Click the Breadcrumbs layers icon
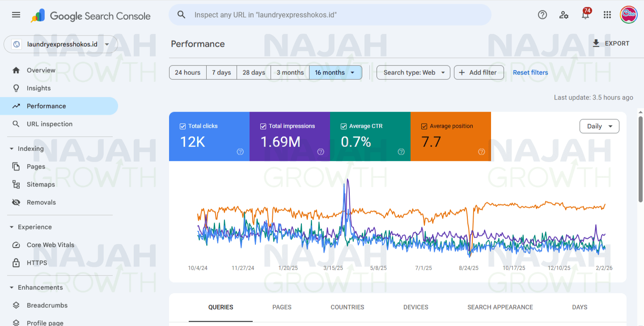Image resolution: width=644 pixels, height=326 pixels. pos(16,305)
